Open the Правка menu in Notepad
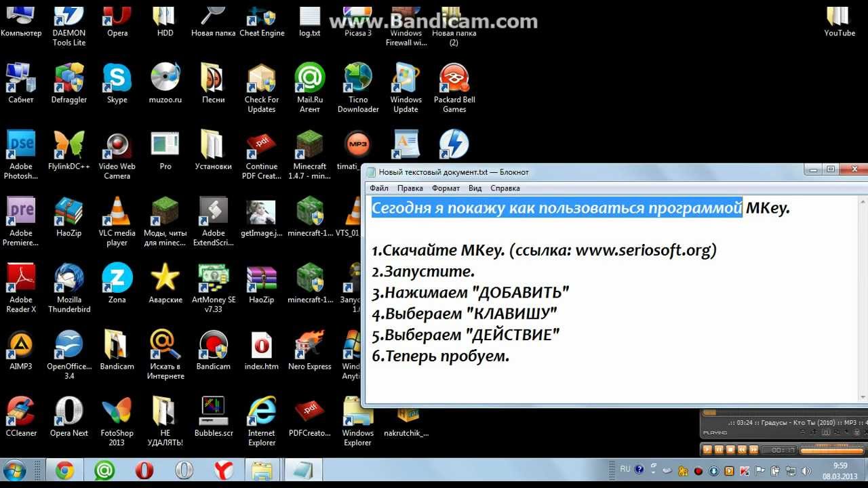The height and width of the screenshot is (488, 868). click(410, 188)
